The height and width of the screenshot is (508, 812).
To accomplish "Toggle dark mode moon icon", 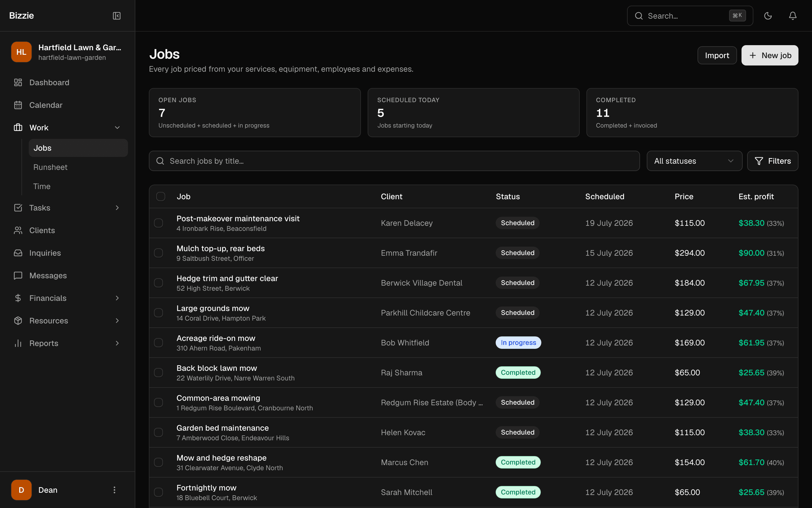I will 768,16.
